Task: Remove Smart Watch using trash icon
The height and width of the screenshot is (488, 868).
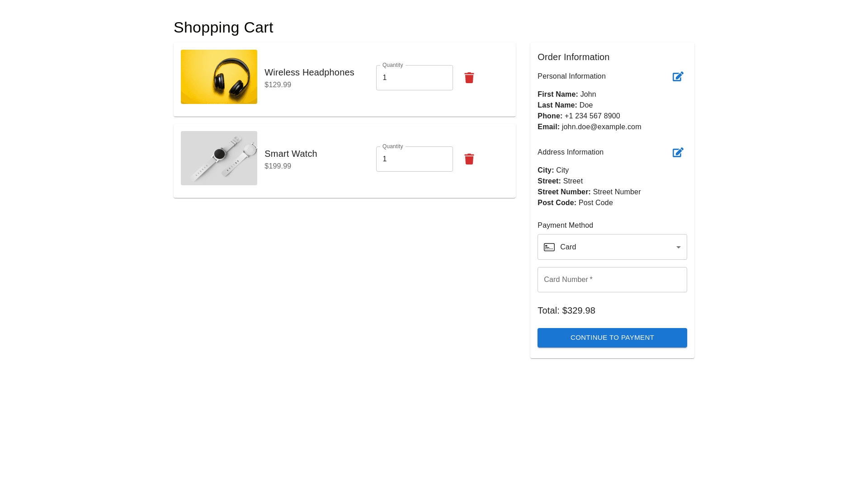Action: (469, 159)
